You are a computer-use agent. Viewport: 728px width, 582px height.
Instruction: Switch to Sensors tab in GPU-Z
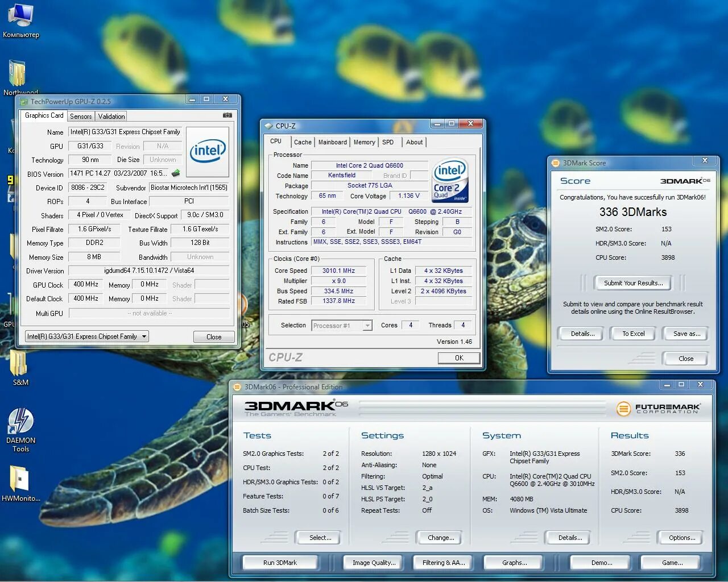point(81,116)
